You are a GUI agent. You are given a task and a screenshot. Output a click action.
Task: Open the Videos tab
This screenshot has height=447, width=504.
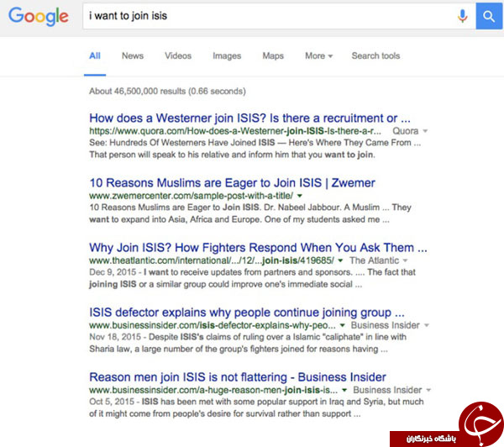[x=178, y=56]
